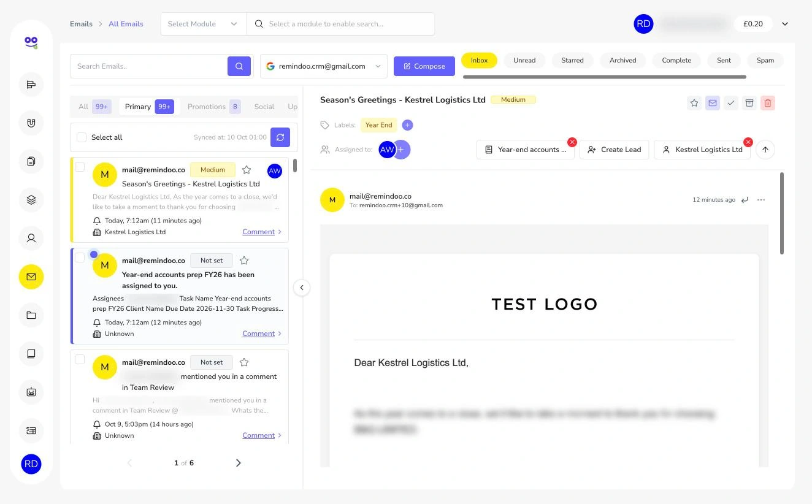Click the Search Emails input field
The width and height of the screenshot is (812, 504).
point(148,66)
